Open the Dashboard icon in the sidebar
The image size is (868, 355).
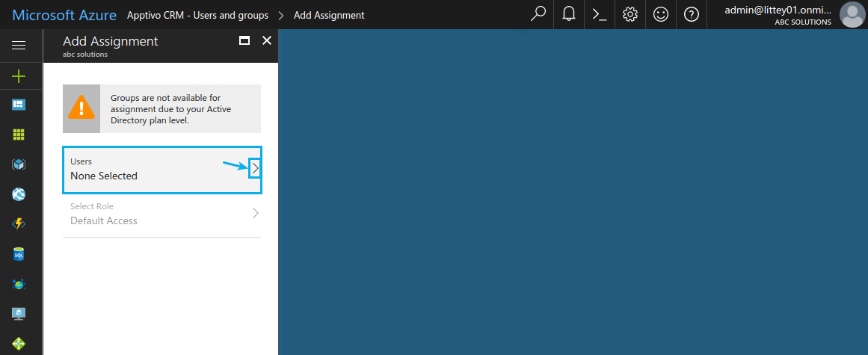click(x=19, y=105)
